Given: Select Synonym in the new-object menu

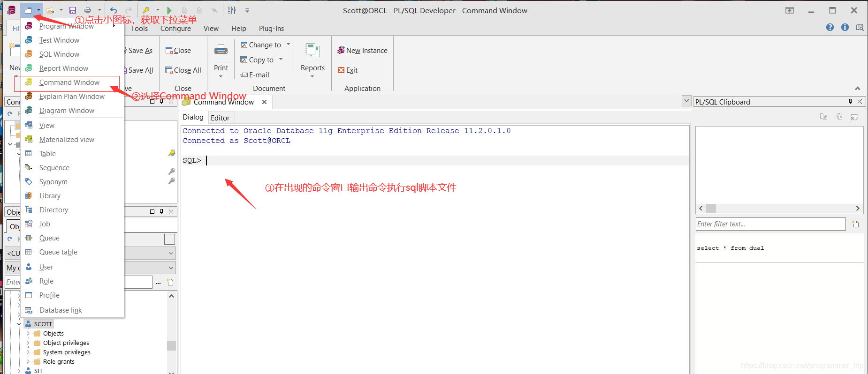Looking at the screenshot, I should point(72,182).
